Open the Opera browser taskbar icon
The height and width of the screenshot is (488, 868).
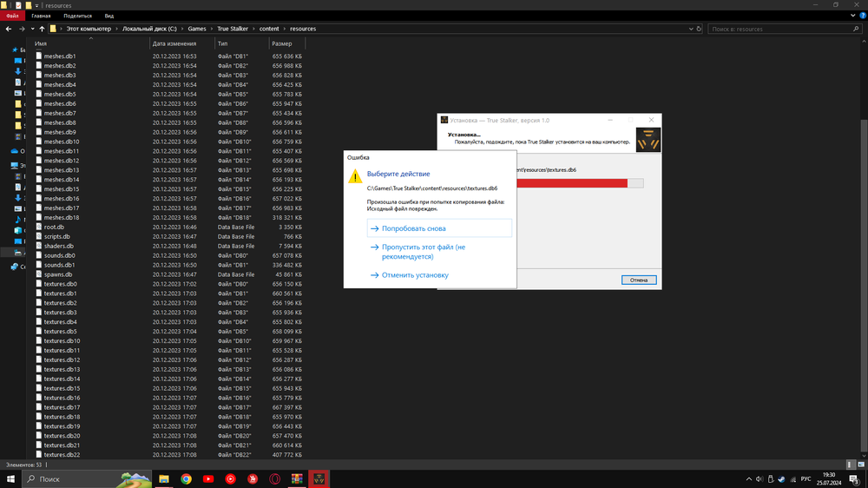coord(274,478)
